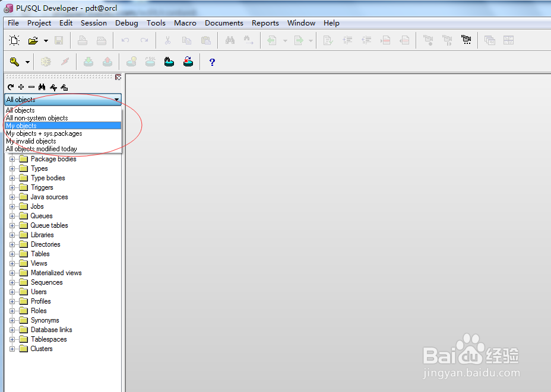Open the Macro menu
The image size is (551, 392).
(185, 23)
